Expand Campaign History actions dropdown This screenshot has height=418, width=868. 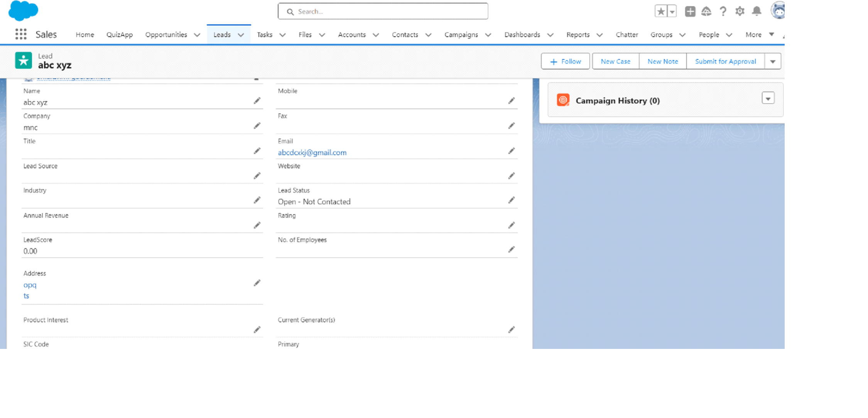pyautogui.click(x=768, y=99)
